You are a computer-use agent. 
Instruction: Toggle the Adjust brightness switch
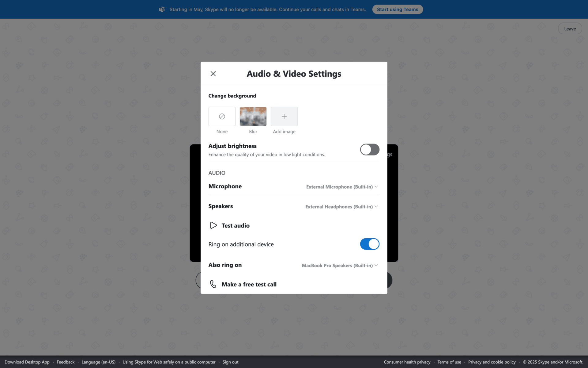[370, 149]
